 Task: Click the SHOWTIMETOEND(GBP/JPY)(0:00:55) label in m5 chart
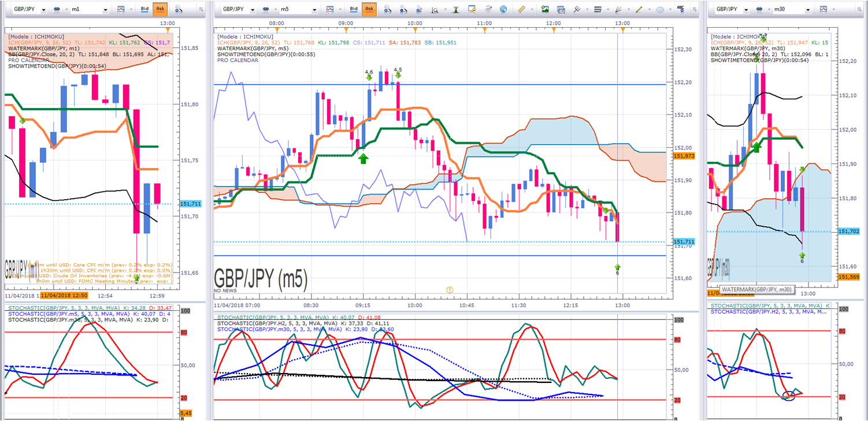266,54
